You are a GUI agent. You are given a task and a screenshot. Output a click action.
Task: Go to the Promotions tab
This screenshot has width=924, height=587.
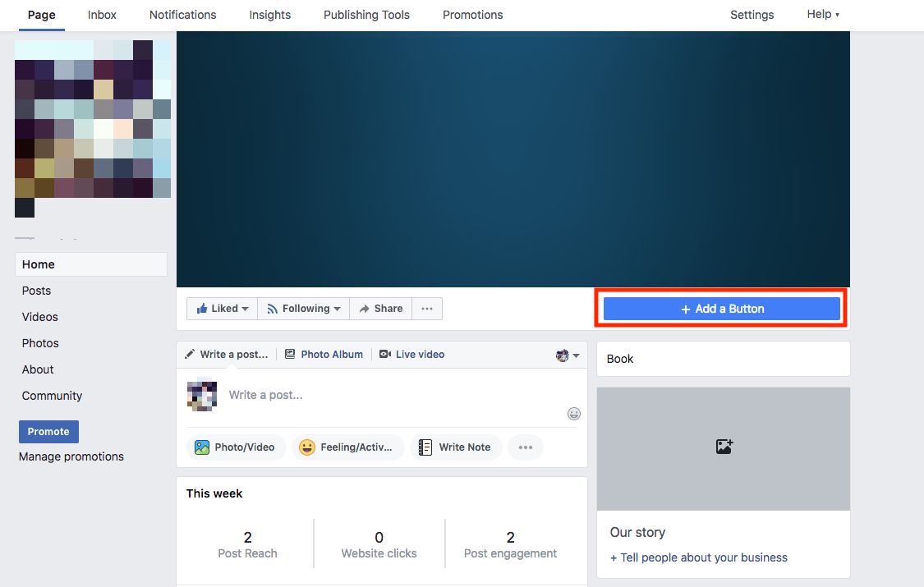pos(472,15)
